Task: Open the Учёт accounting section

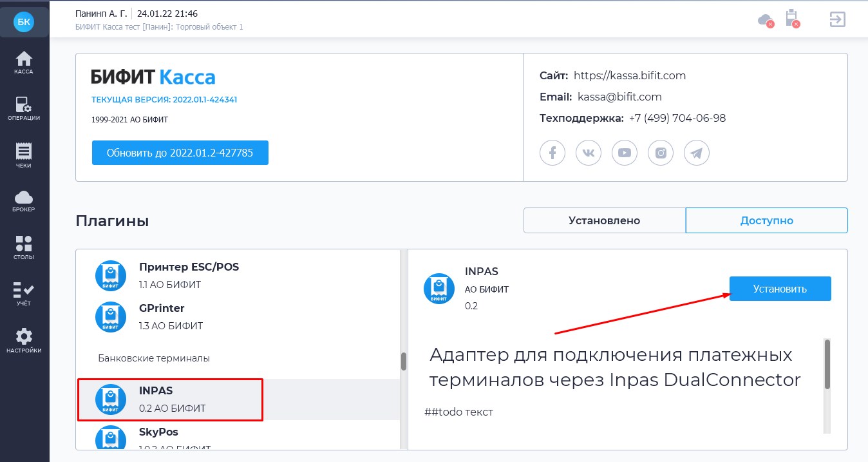Action: tap(24, 294)
